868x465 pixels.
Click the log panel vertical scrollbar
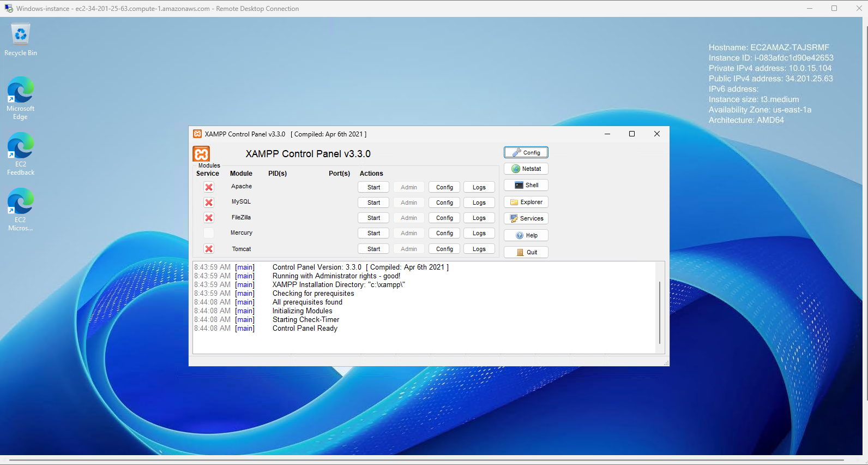(660, 312)
